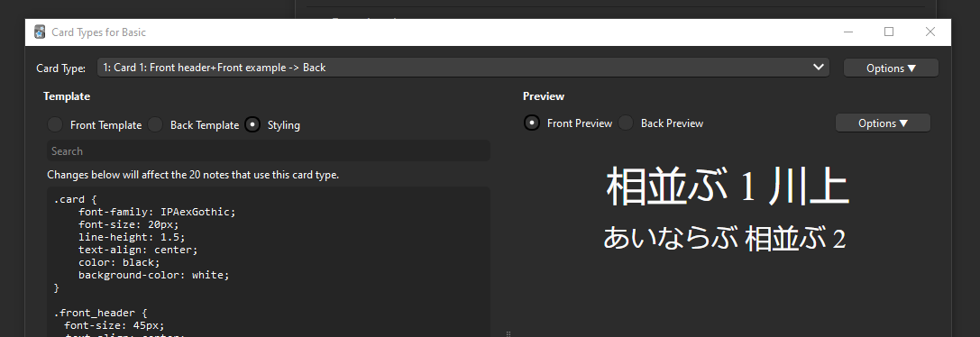Close the Card Types for Basic window
The width and height of the screenshot is (980, 337).
point(930,32)
